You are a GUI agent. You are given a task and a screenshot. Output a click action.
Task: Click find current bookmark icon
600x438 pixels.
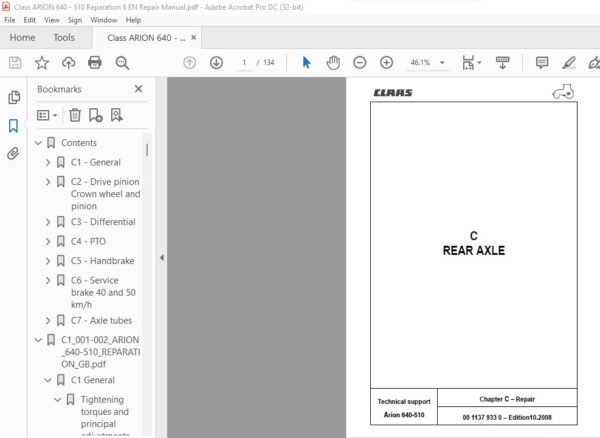[117, 115]
